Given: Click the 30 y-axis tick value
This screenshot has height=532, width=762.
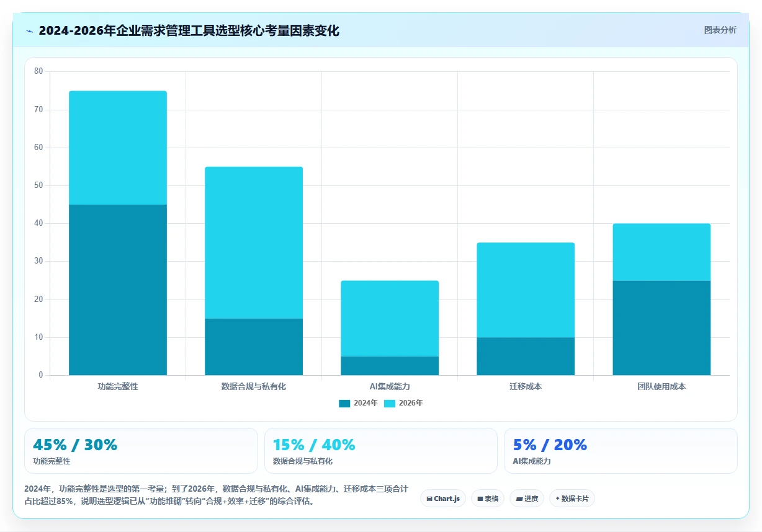Looking at the screenshot, I should tap(38, 261).
